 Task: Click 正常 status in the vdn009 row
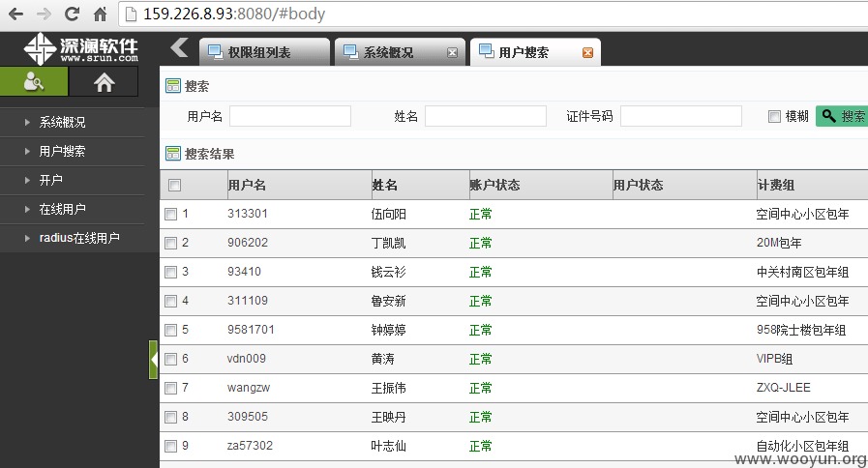click(481, 359)
